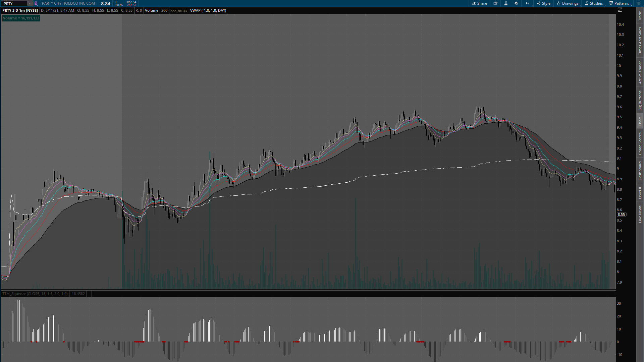The image size is (644, 362).
Task: Click the price axis scale icon
Action: tap(620, 10)
